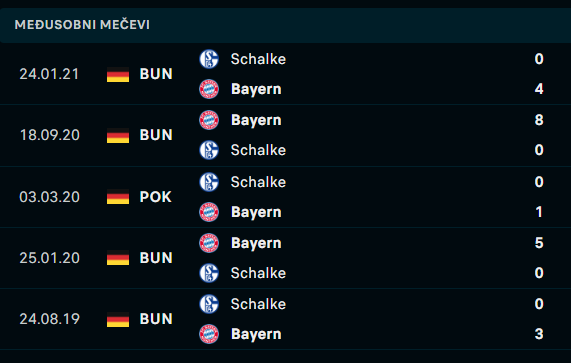Open Schalke team name in 24.08.19 match
Image resolution: width=571 pixels, height=363 pixels.
pos(258,304)
